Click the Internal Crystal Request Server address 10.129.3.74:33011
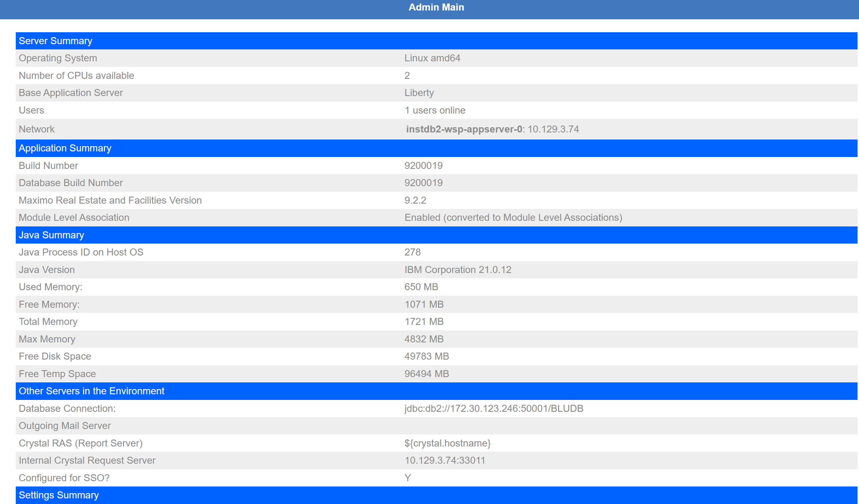This screenshot has width=859, height=504. pos(445,460)
